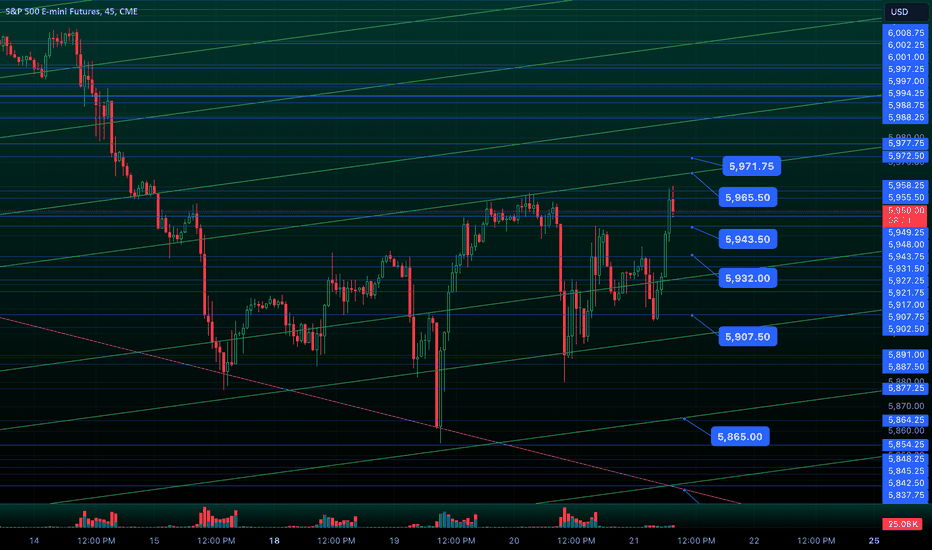Click the 6,001.00 axis price label
Image resolution: width=932 pixels, height=550 pixels.
[x=906, y=57]
